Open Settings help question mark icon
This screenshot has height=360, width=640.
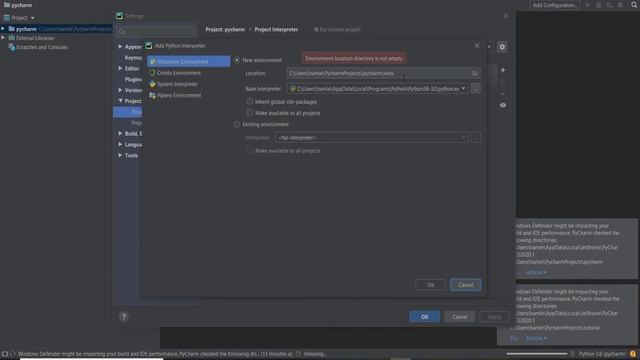click(124, 316)
